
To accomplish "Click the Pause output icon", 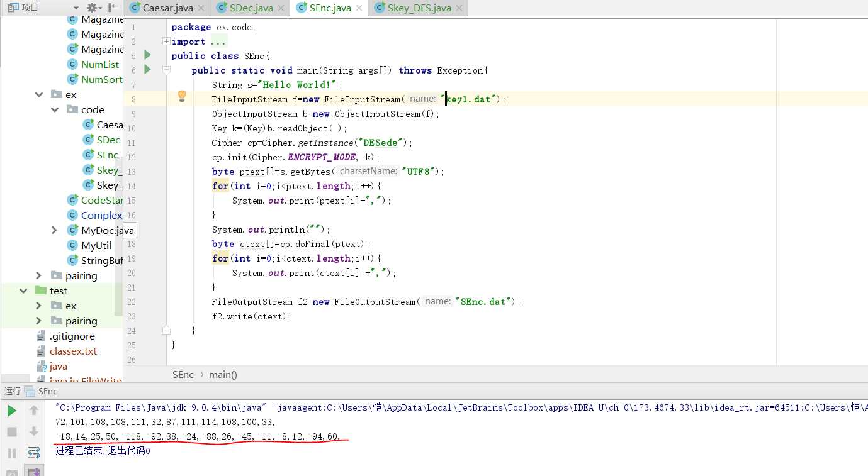I will pos(12,453).
